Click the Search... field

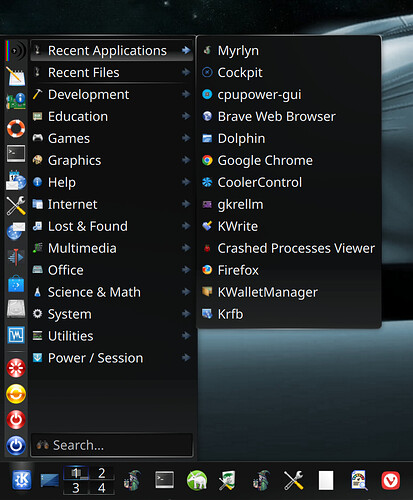tap(112, 445)
